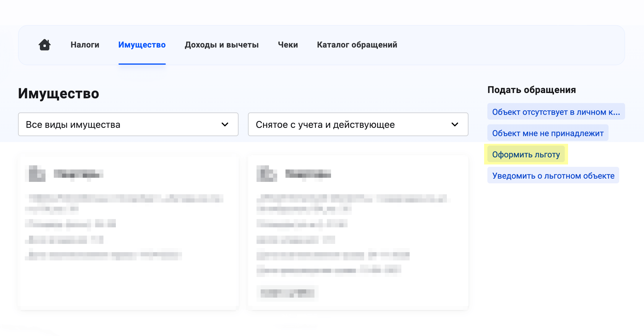Click Объект отсутствует в личном к... link
644x336 pixels.
(x=556, y=112)
